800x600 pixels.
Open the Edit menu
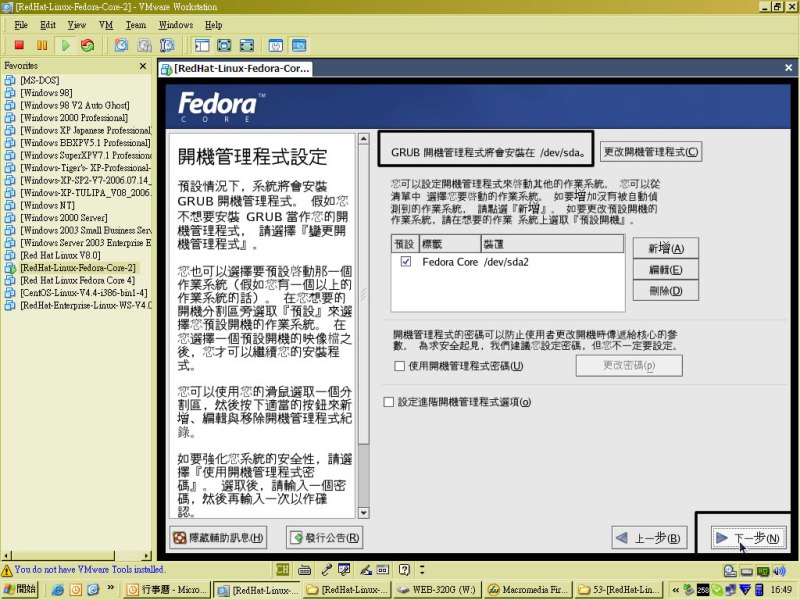pyautogui.click(x=48, y=25)
